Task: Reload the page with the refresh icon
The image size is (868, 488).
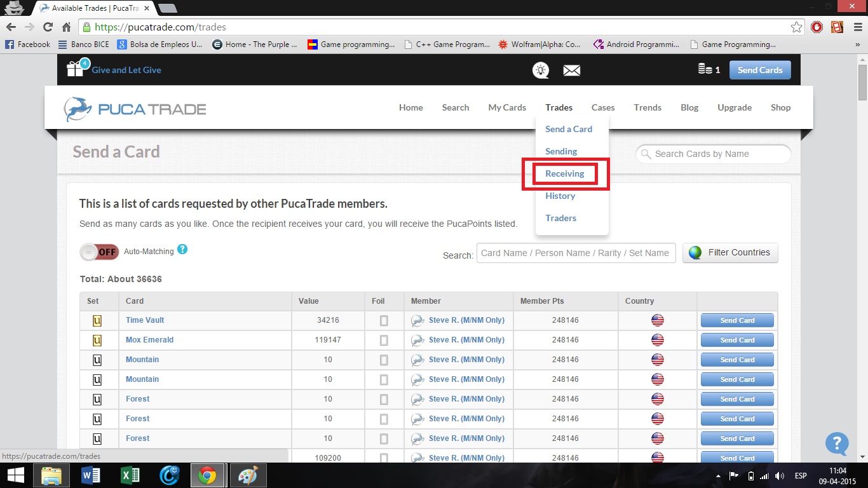Action: point(48,27)
